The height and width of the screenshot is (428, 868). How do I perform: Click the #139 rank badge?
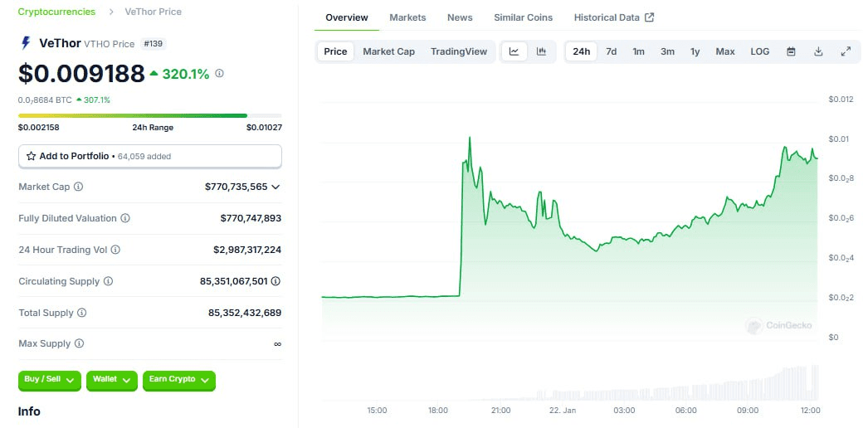click(154, 44)
